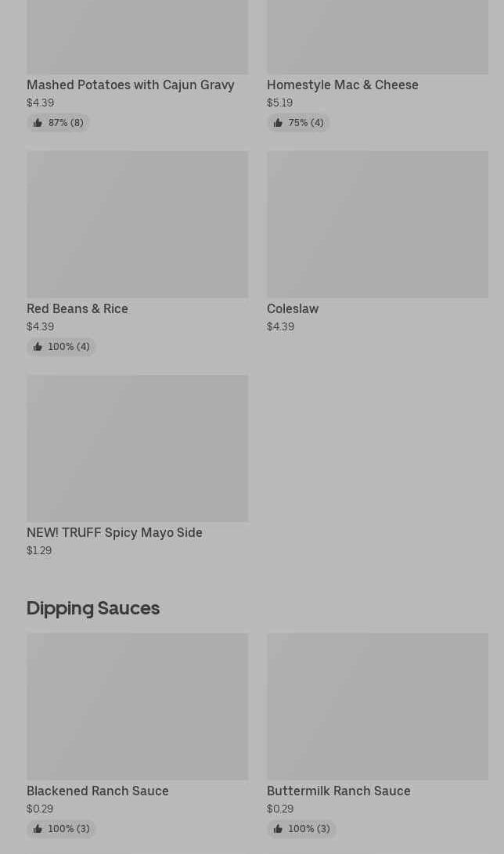This screenshot has height=854, width=504.
Task: Select the Buttermilk Ranch Sauce name
Action: pyautogui.click(x=338, y=791)
